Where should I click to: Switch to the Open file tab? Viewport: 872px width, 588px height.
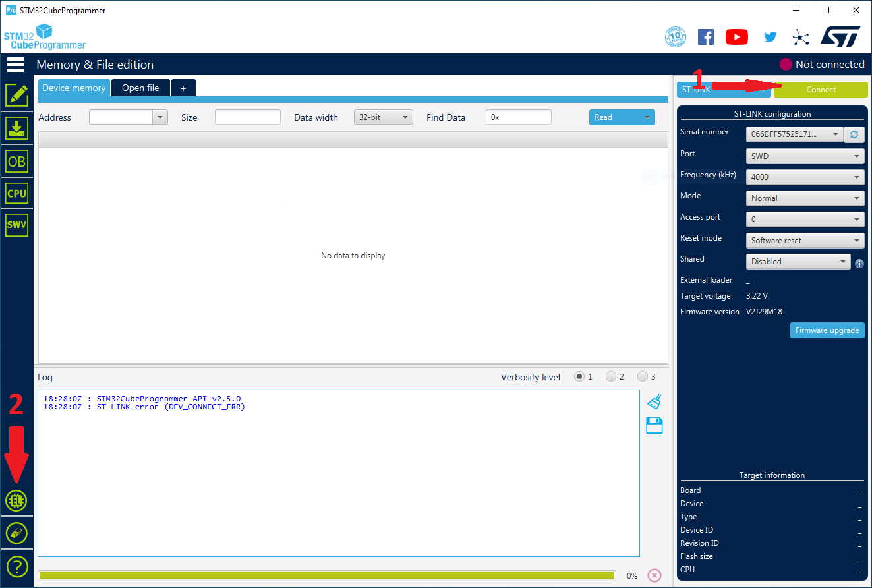coord(140,88)
